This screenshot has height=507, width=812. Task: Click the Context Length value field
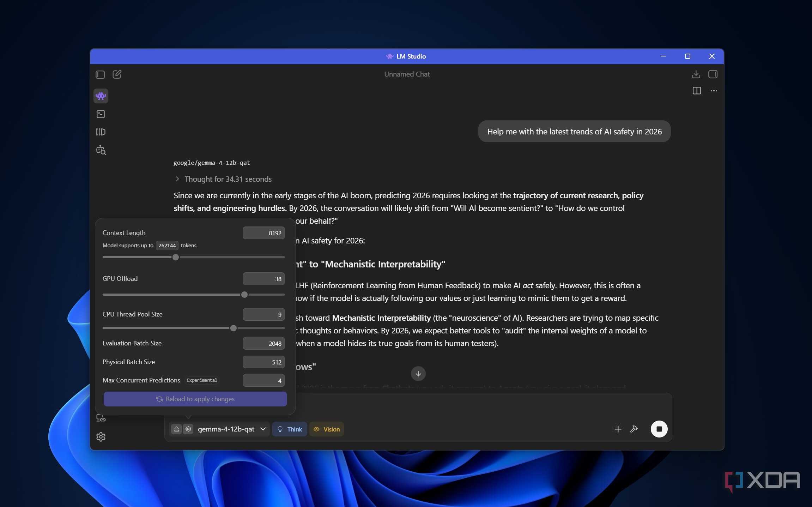coord(264,233)
